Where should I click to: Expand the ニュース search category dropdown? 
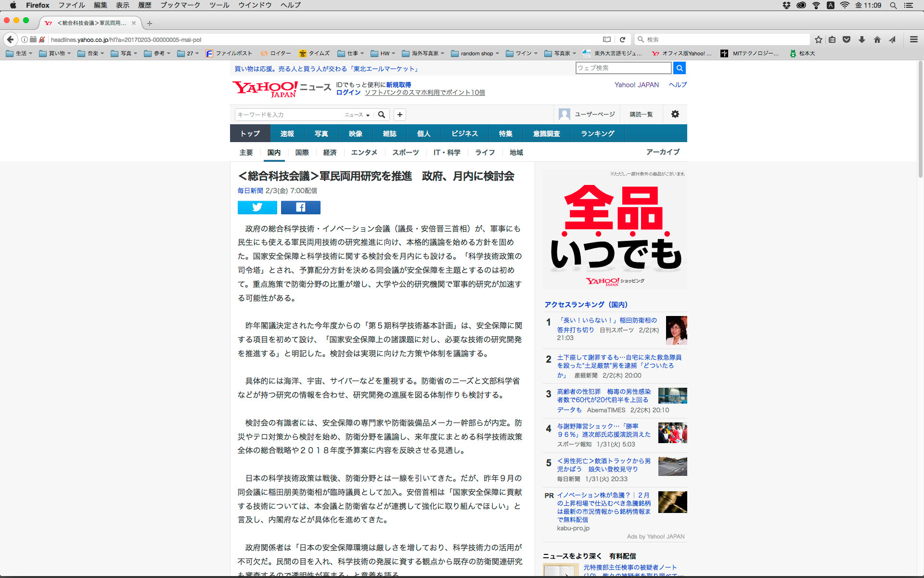357,115
